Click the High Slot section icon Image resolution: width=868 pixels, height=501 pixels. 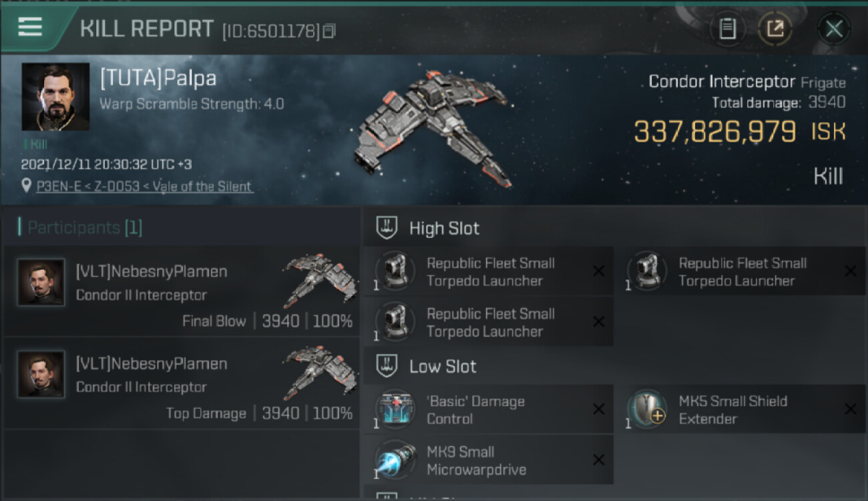[385, 228]
